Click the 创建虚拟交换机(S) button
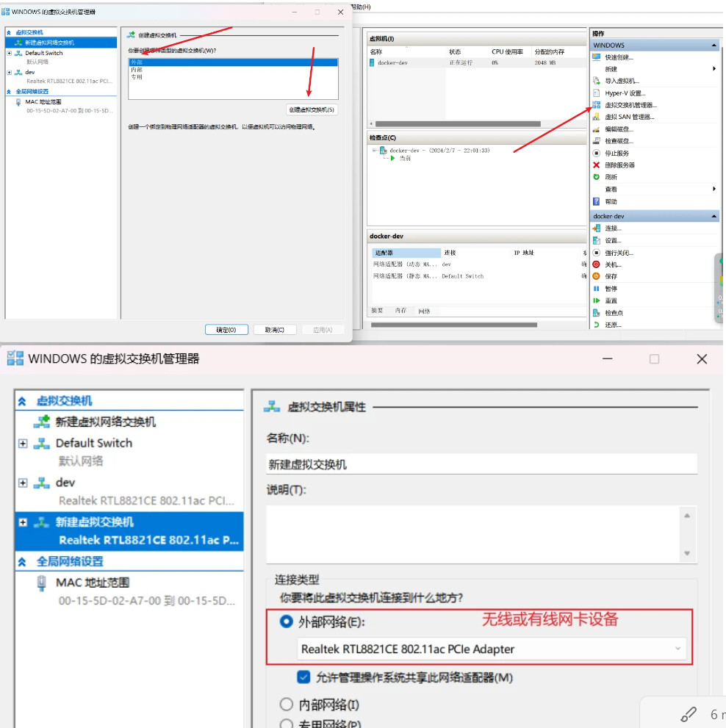The width and height of the screenshot is (726, 728). click(x=312, y=109)
